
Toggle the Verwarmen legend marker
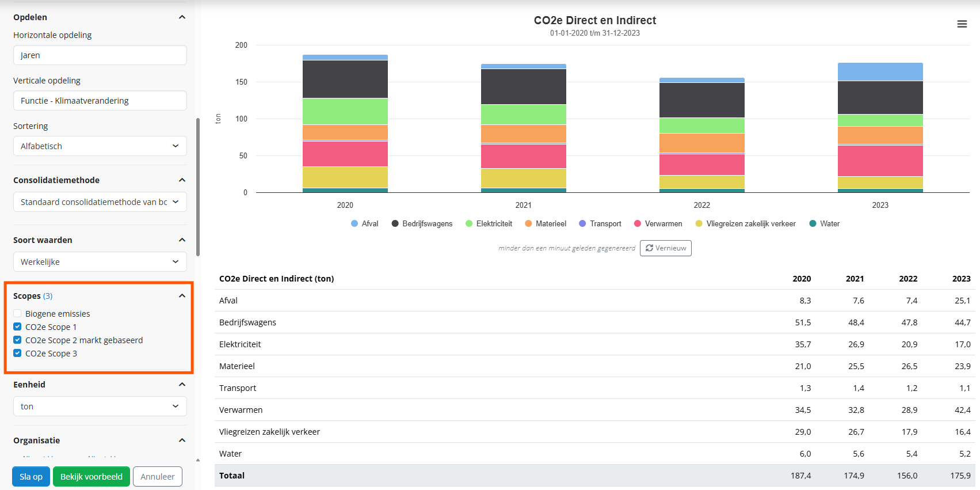click(638, 223)
